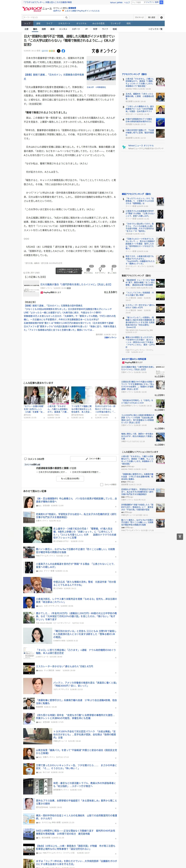Toggle the コメント非表示 checkbox
186x868 pixels.
(102, 484)
